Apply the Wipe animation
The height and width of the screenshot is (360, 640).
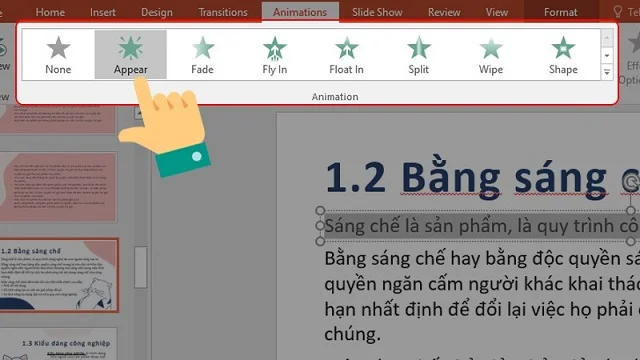coord(491,54)
